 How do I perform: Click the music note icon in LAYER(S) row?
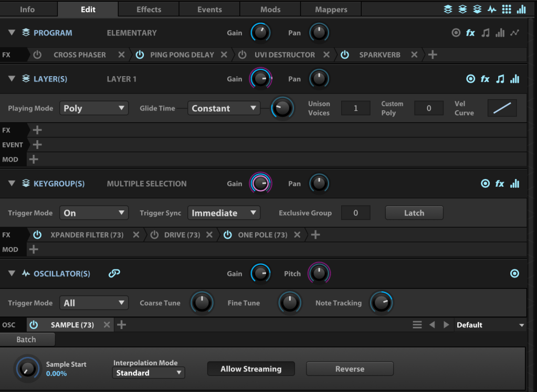pos(500,79)
